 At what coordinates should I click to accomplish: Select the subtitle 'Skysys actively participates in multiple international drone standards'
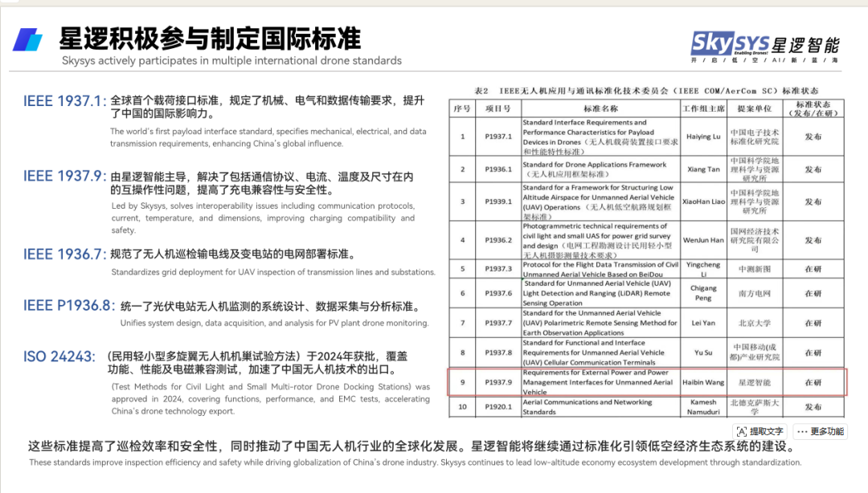(232, 61)
